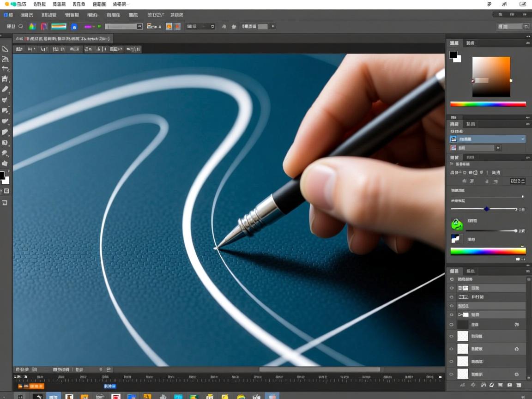
Task: Click the orange clip label in the timeline
Action: point(31,386)
